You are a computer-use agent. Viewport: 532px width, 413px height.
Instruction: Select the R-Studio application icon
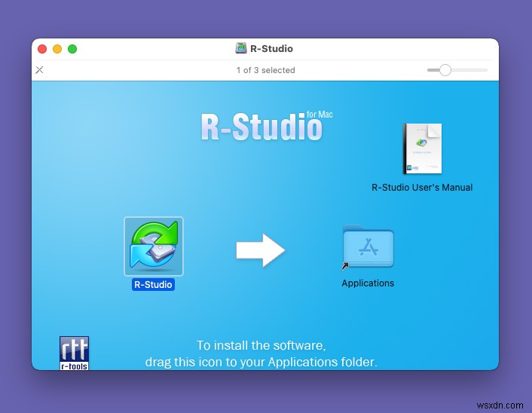tap(153, 246)
